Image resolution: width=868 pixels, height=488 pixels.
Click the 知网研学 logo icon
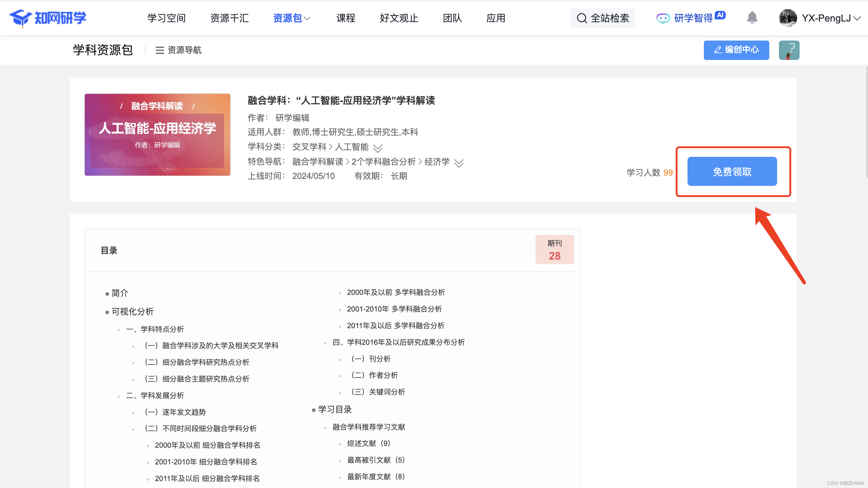click(x=21, y=18)
